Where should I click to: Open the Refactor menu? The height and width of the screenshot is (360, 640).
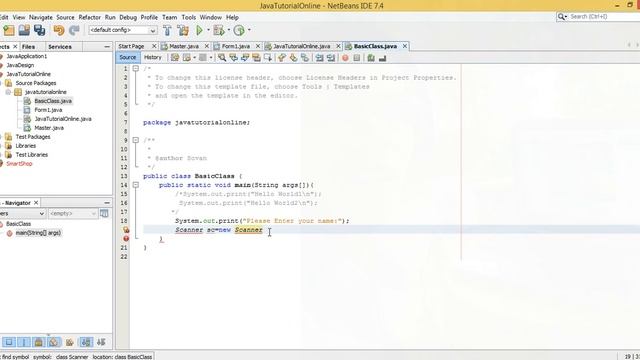point(89,18)
